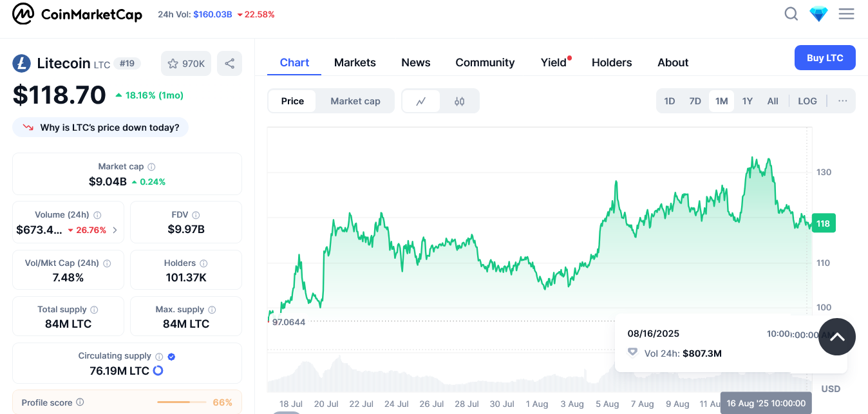Viewport: 868px width, 414px height.
Task: Open the search magnifier icon
Action: [791, 14]
